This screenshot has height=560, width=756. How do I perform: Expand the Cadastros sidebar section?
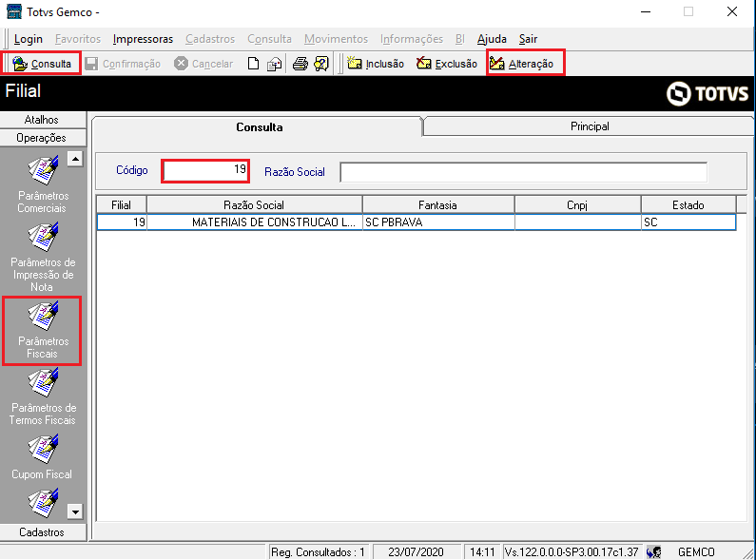(43, 532)
